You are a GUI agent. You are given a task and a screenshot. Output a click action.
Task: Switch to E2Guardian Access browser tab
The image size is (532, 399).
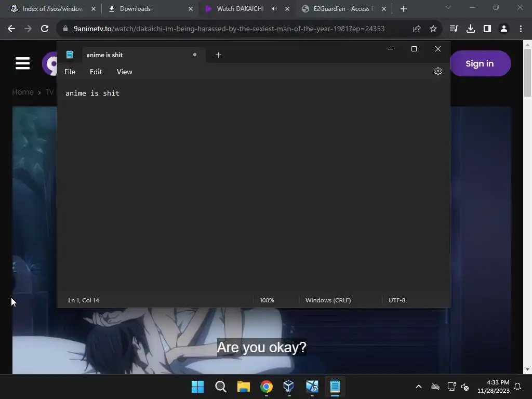[344, 9]
